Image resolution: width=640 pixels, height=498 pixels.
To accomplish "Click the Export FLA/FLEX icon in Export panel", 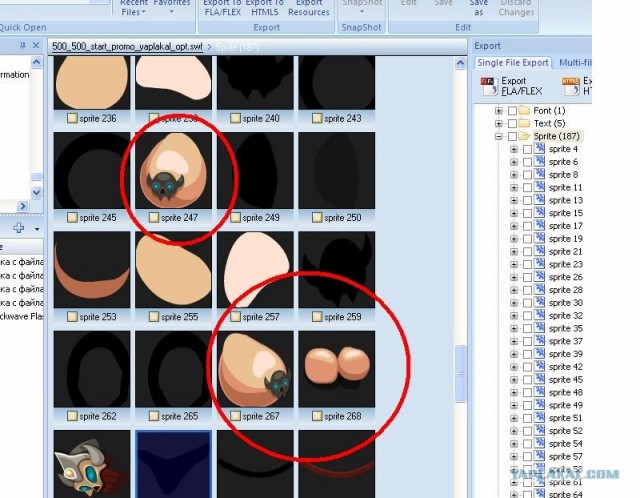I will pos(489,86).
